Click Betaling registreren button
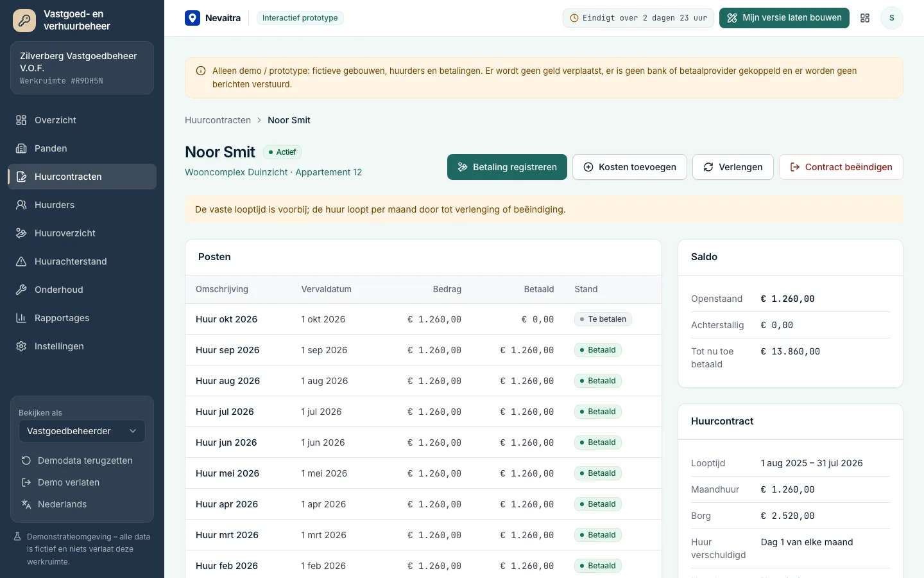This screenshot has height=578, width=924. pyautogui.click(x=507, y=167)
